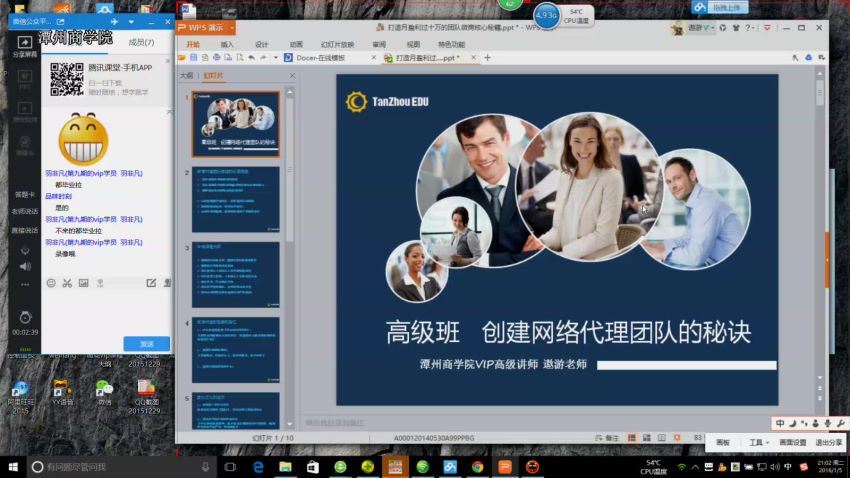Add a new document tab with plus
Screen dimensions: 850x478
pos(487,57)
